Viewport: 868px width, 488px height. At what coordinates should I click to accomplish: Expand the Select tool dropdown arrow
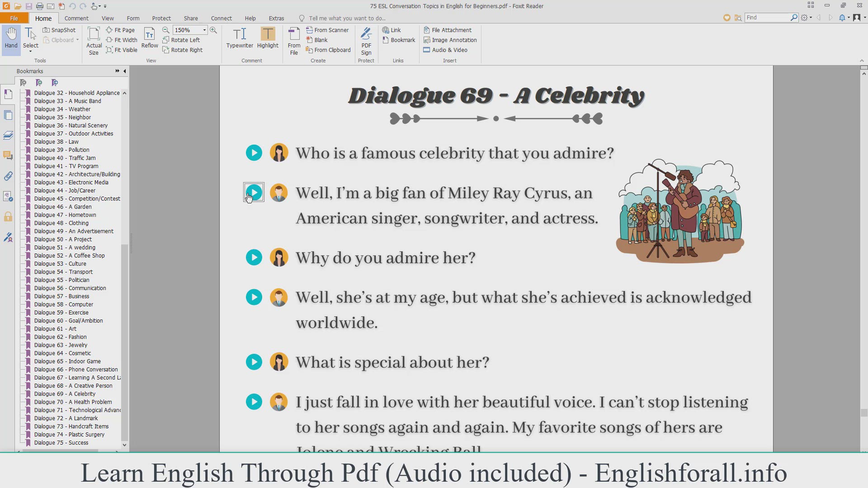point(31,52)
